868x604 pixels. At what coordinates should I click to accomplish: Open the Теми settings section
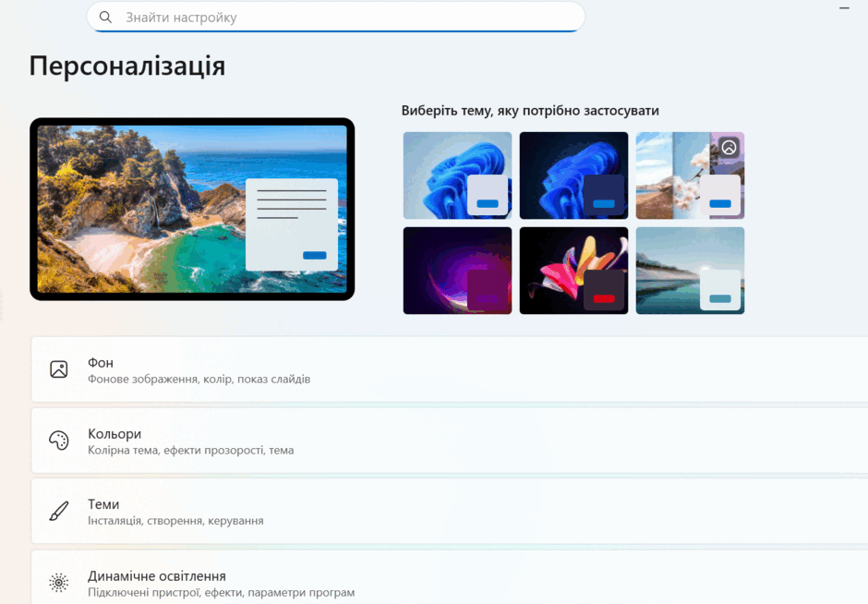pyautogui.click(x=450, y=511)
